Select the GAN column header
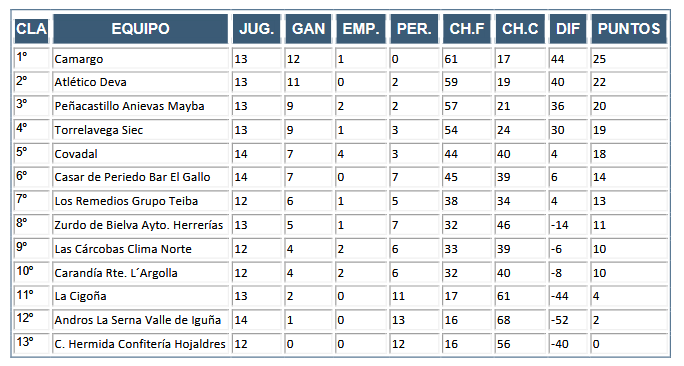 point(308,29)
